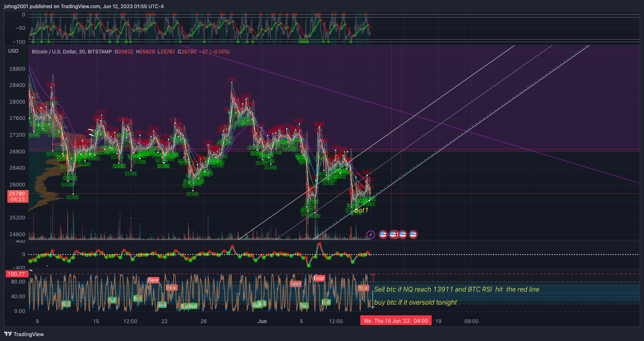Click the 28000 price axis label

tap(17, 102)
